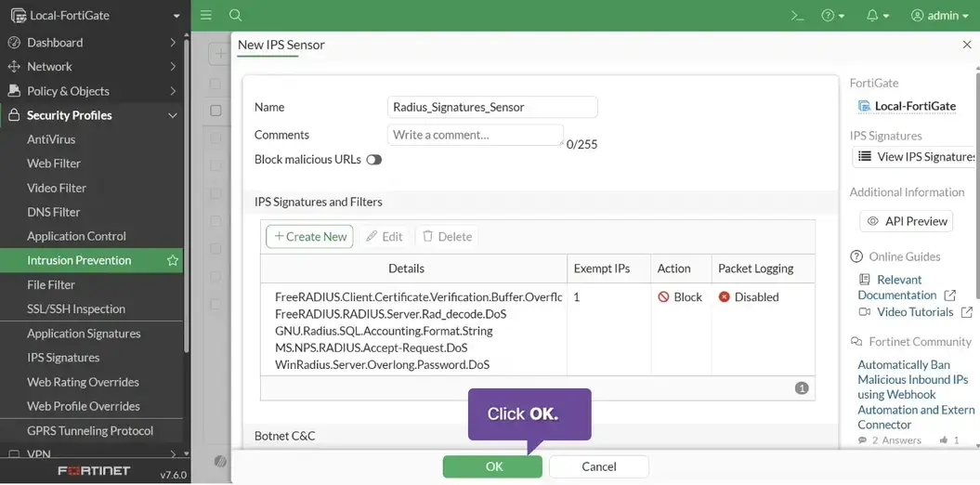Open Video Tutorials link
The image size is (980, 485).
[915, 312]
